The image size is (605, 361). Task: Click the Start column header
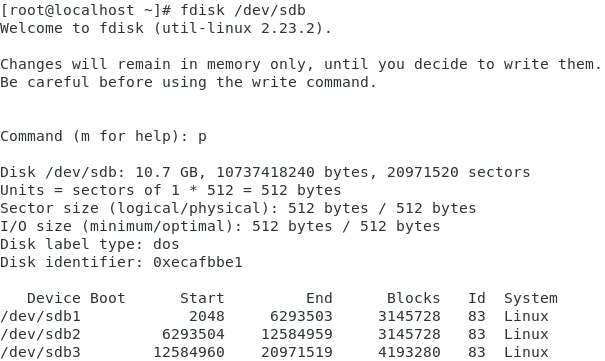(x=202, y=298)
